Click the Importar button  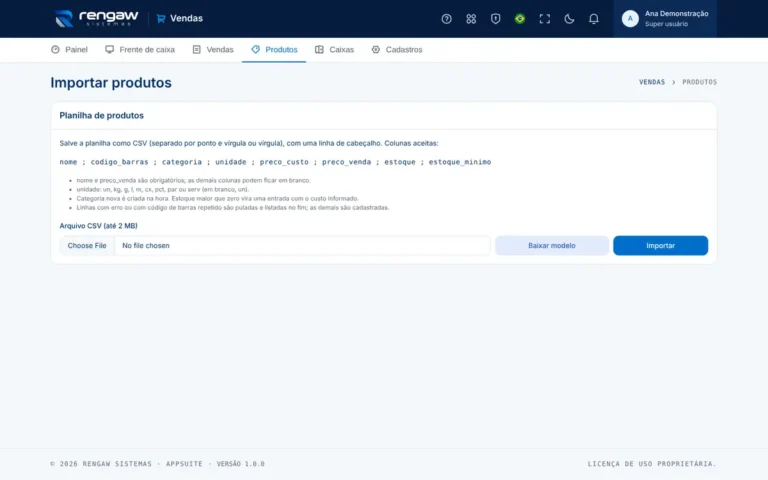coord(660,245)
